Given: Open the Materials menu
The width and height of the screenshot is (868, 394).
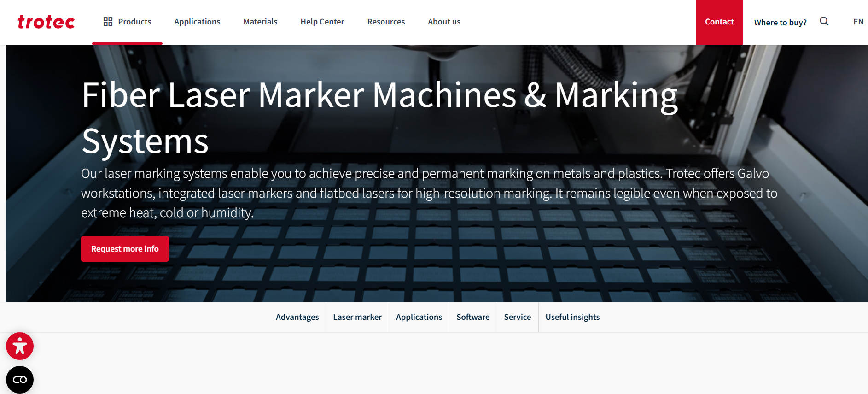Looking at the screenshot, I should 260,22.
